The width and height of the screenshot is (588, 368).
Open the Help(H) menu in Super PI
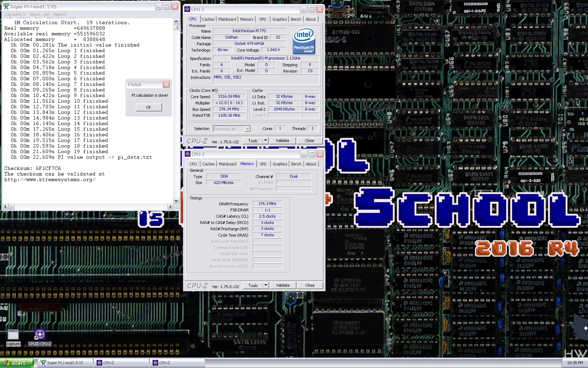pos(59,14)
